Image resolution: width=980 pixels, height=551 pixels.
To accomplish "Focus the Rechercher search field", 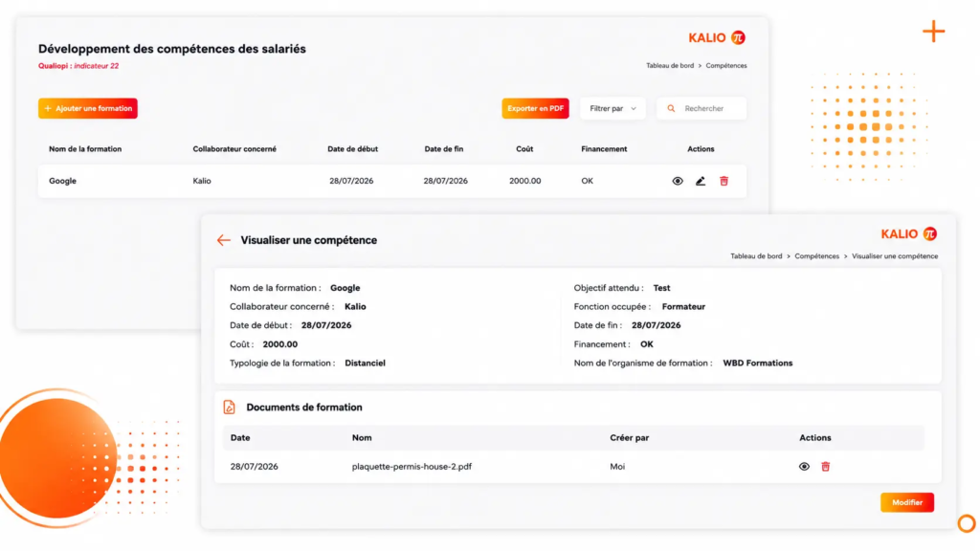I will tap(702, 109).
